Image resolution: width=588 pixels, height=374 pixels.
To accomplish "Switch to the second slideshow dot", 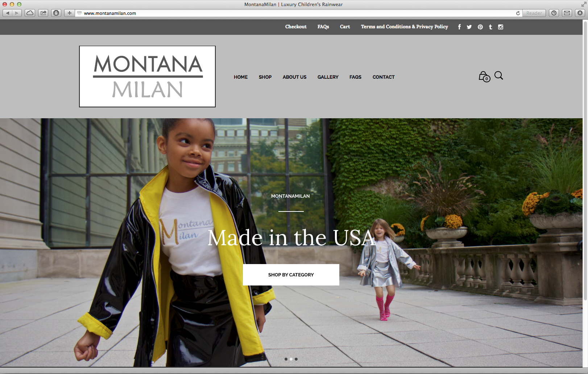I will (x=291, y=359).
